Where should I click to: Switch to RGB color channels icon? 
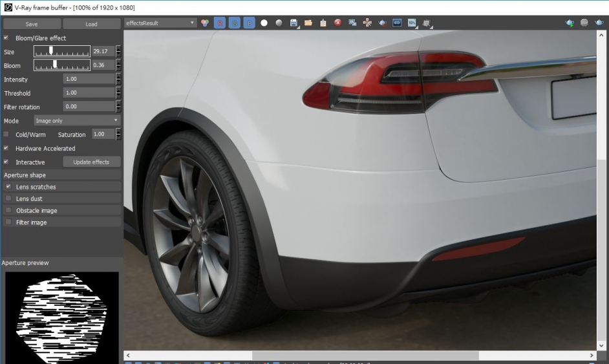(205, 23)
